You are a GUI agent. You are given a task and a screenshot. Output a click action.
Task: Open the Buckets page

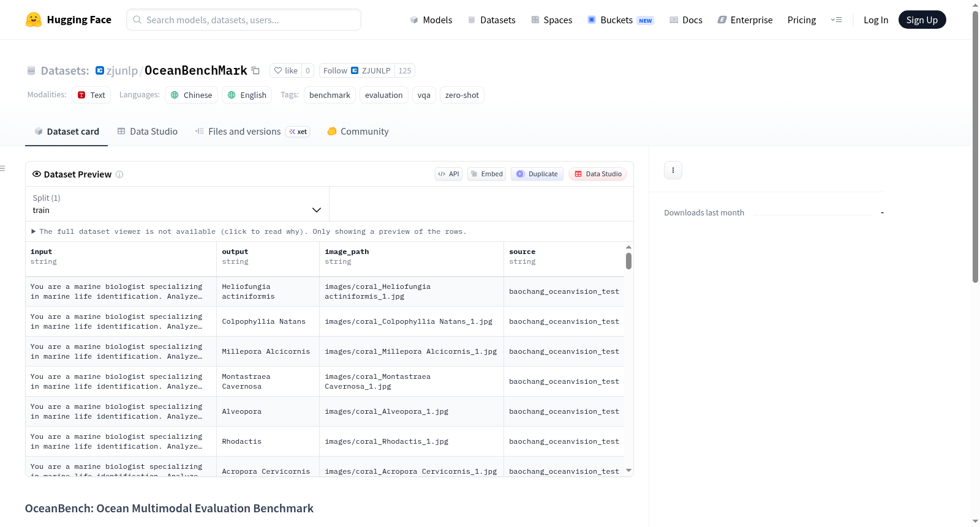[620, 20]
